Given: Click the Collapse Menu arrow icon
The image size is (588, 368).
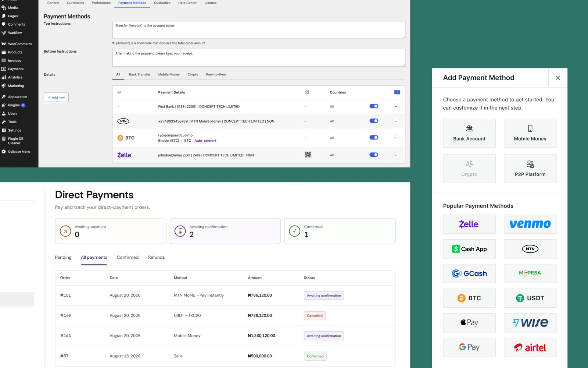Looking at the screenshot, I should pyautogui.click(x=4, y=152).
